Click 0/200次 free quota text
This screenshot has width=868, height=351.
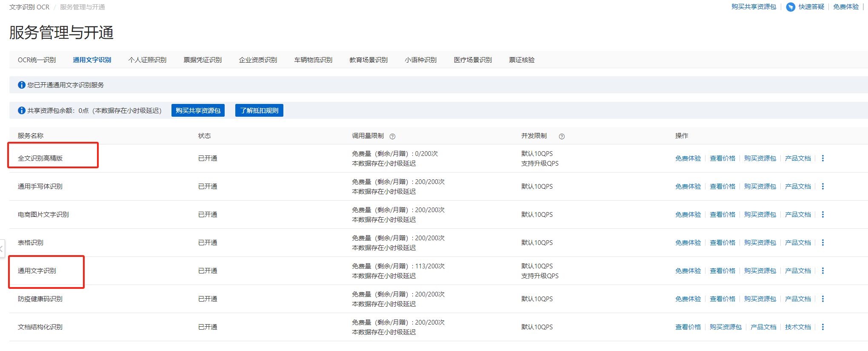tap(426, 153)
